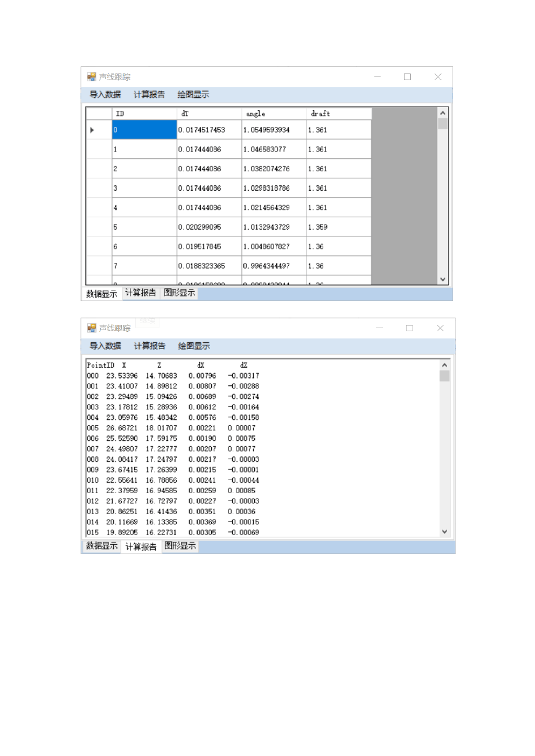The width and height of the screenshot is (535, 756).
Task: Select the highlighted ID cell 0
Action: [x=144, y=130]
